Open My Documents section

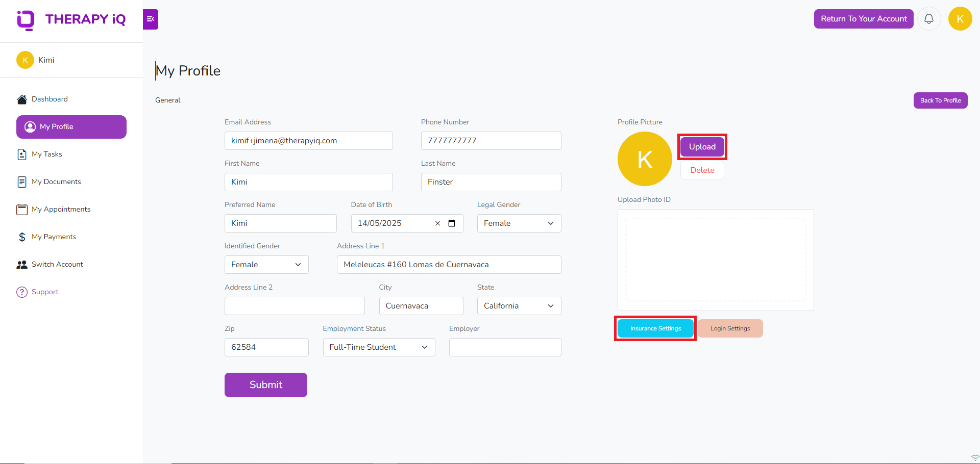pyautogui.click(x=56, y=182)
